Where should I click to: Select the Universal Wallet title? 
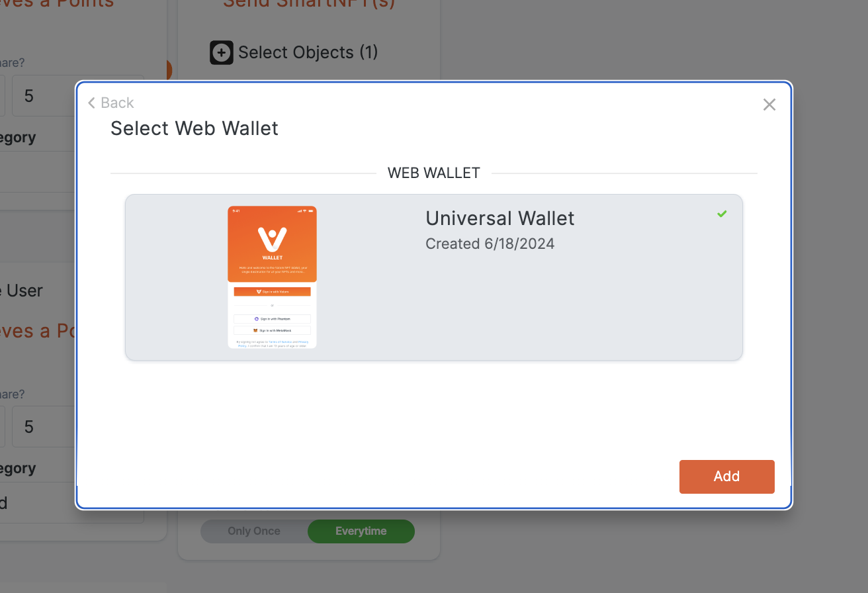[500, 218]
